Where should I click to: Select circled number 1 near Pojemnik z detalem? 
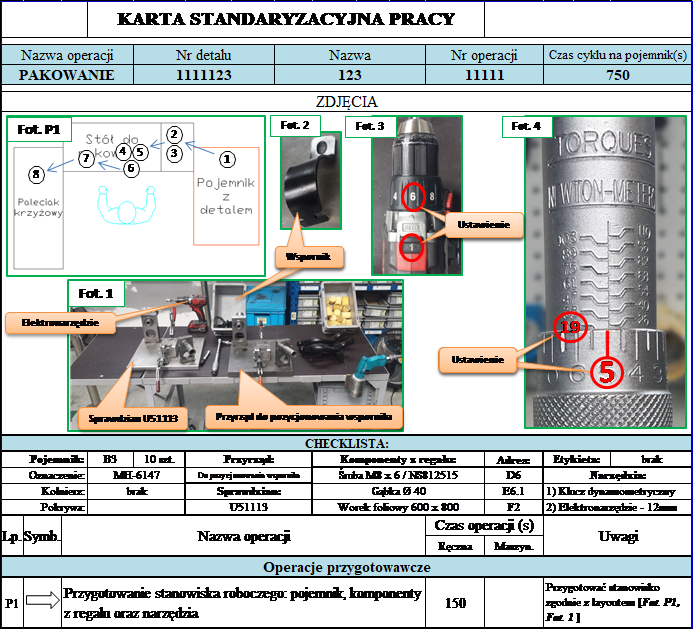point(227,158)
